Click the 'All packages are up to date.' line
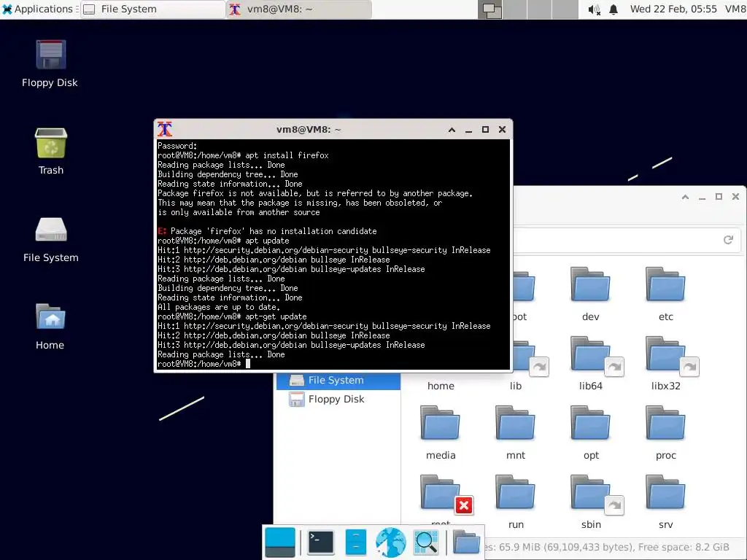This screenshot has height=560, width=747. click(219, 307)
